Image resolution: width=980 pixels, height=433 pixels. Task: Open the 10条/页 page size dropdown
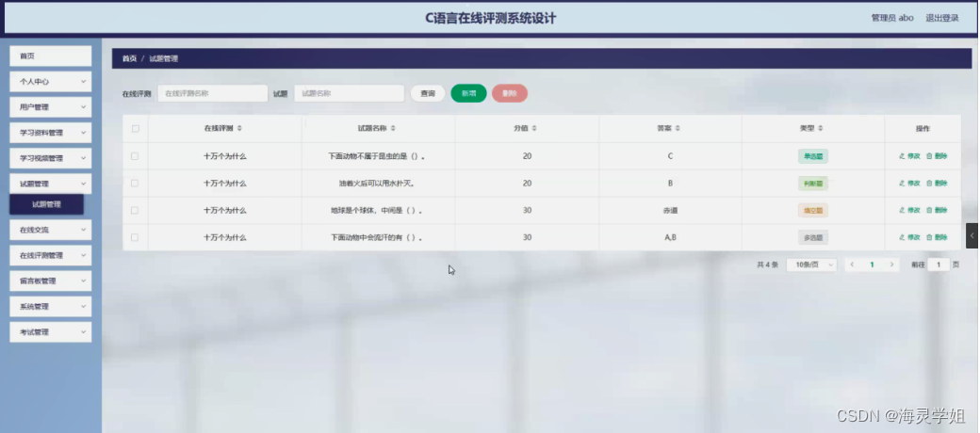pyautogui.click(x=811, y=265)
